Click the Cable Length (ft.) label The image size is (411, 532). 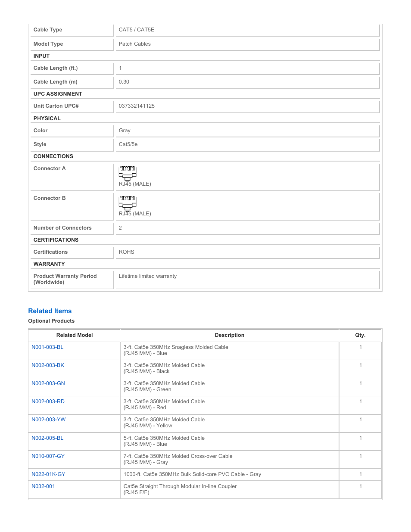(x=56, y=68)
